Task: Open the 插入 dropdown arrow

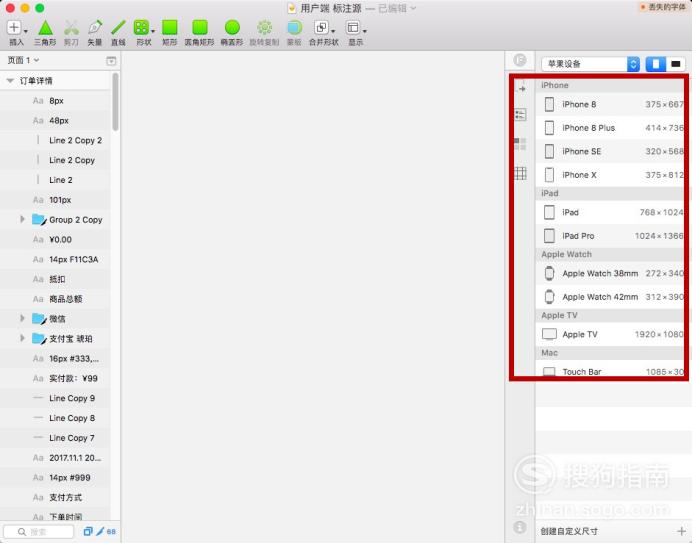Action: click(x=26, y=31)
